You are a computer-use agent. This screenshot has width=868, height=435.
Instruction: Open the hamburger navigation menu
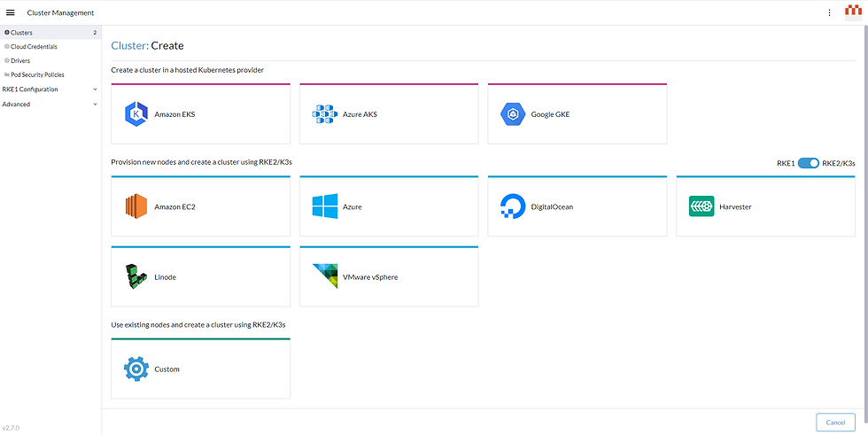[11, 12]
